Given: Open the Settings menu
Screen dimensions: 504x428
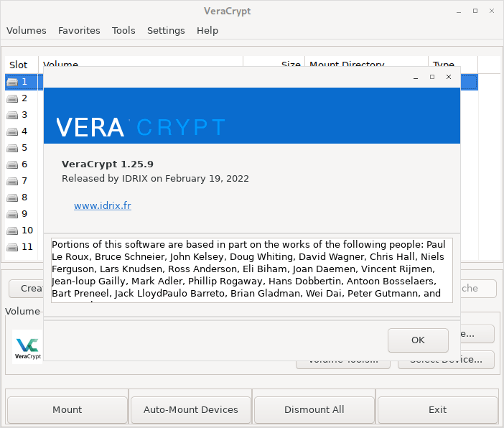Looking at the screenshot, I should (x=166, y=30).
